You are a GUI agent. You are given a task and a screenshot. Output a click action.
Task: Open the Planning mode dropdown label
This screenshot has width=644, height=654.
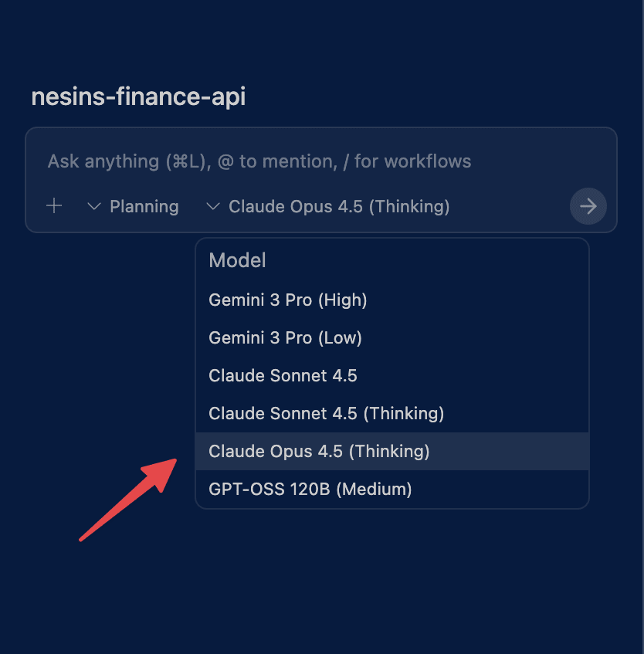(x=144, y=207)
